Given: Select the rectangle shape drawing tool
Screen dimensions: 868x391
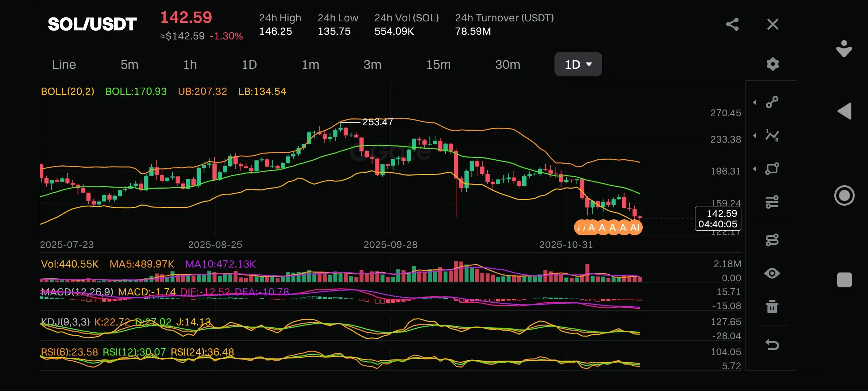Looking at the screenshot, I should point(772,169).
